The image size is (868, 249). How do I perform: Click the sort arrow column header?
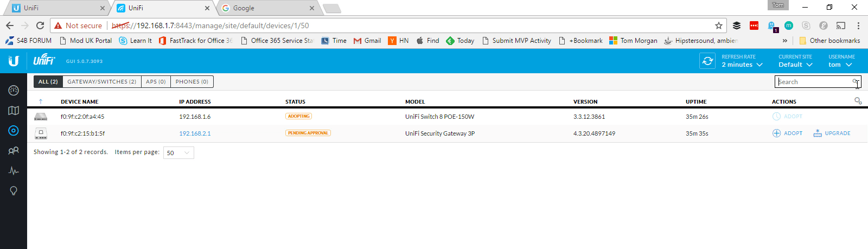[x=41, y=101]
